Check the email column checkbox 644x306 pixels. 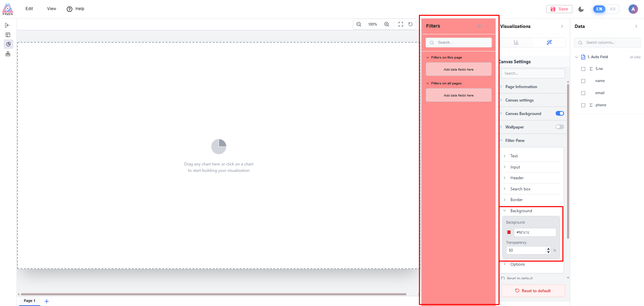click(583, 93)
